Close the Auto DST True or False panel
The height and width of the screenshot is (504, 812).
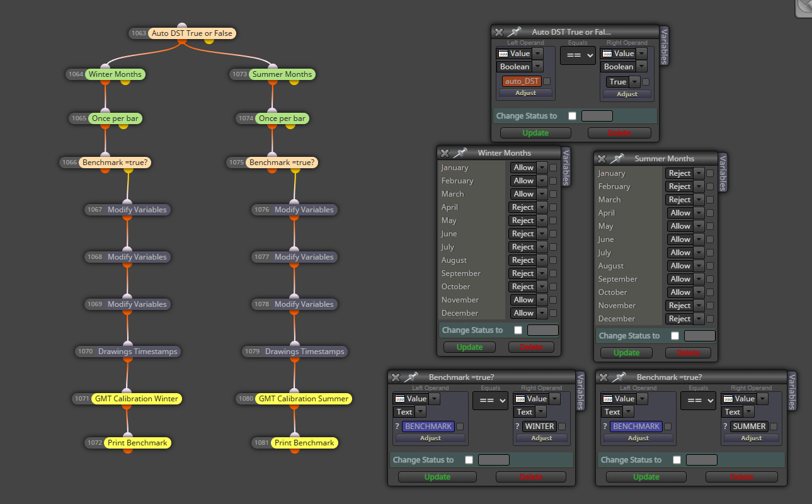point(499,32)
